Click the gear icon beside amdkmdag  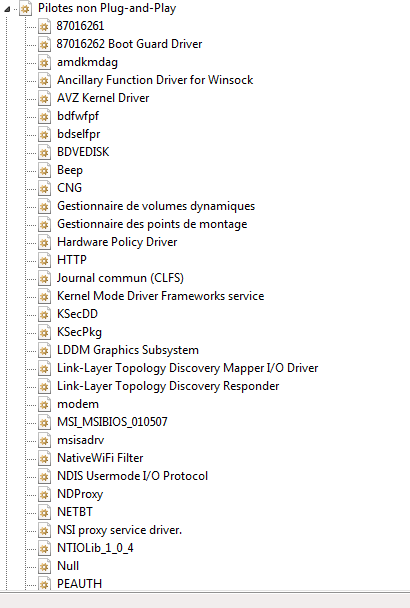[44, 62]
